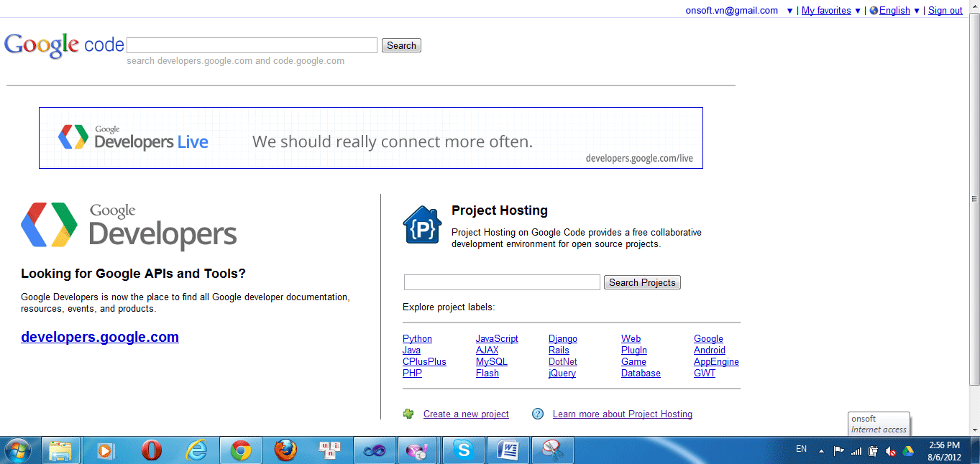Open the Action Center flag icon

(838, 450)
